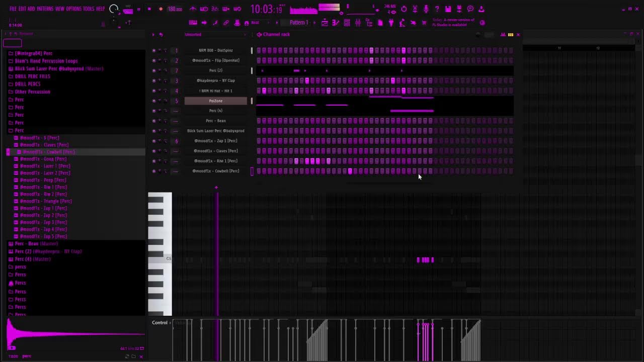Mute the @moodf1x - Cowbell [Perc] channel
This screenshot has height=362, width=644.
tap(154, 171)
